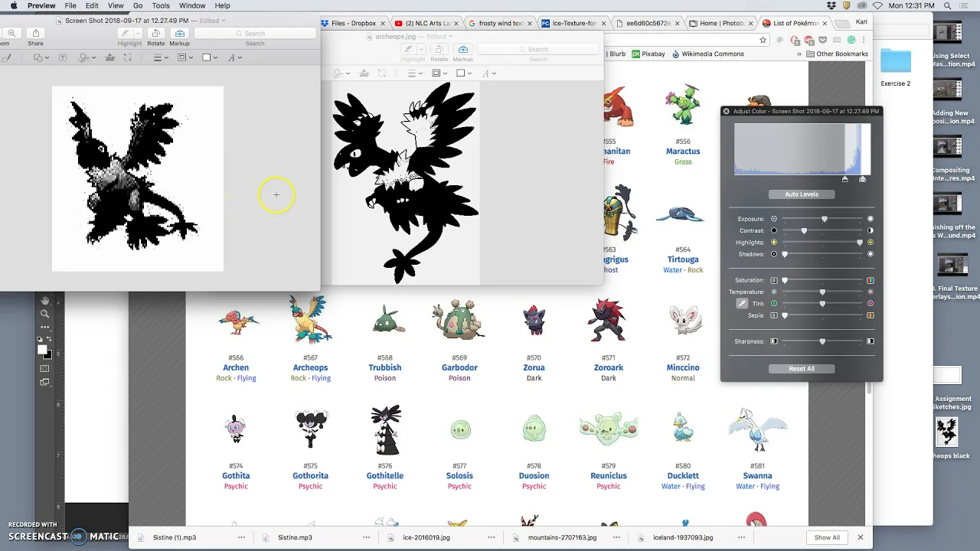Switch to Home | Photobucket tab

point(721,23)
